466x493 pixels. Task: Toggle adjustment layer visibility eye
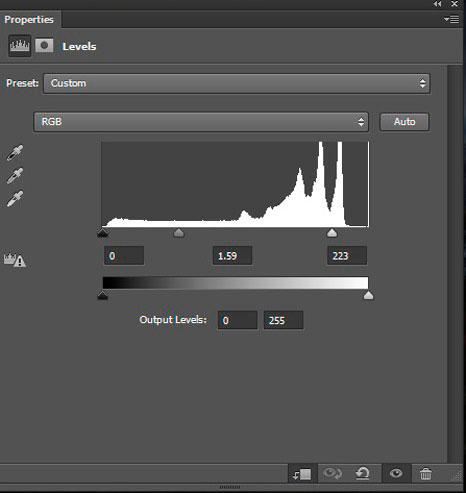click(396, 474)
